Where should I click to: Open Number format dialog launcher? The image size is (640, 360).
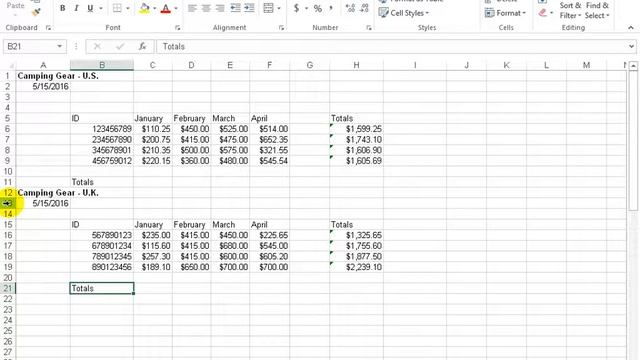[369, 28]
